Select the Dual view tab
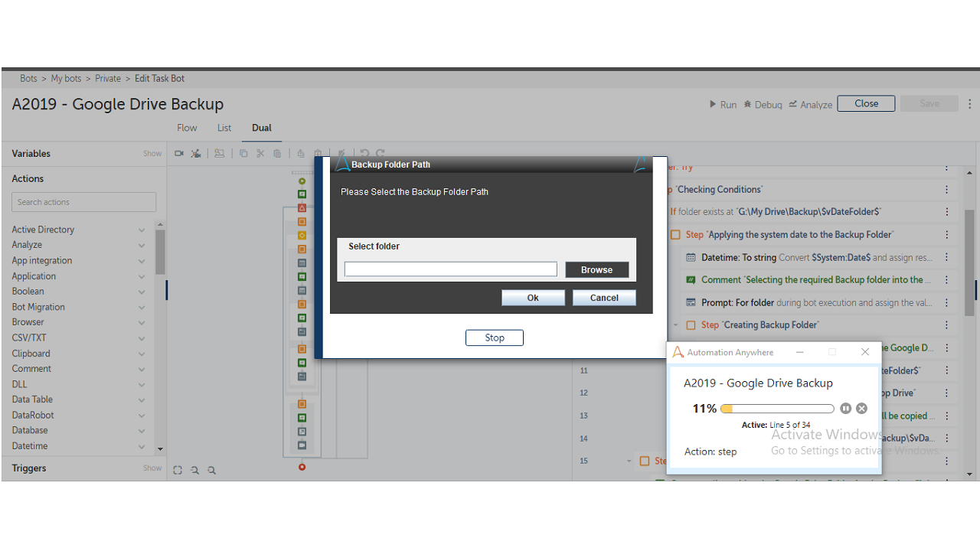Screen dimensions: 980x551 262,128
